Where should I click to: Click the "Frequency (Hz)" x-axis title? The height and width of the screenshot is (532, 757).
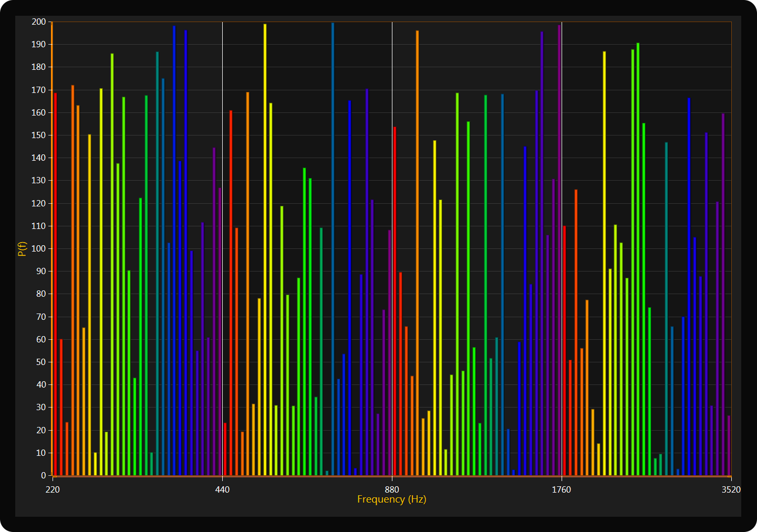[391, 499]
